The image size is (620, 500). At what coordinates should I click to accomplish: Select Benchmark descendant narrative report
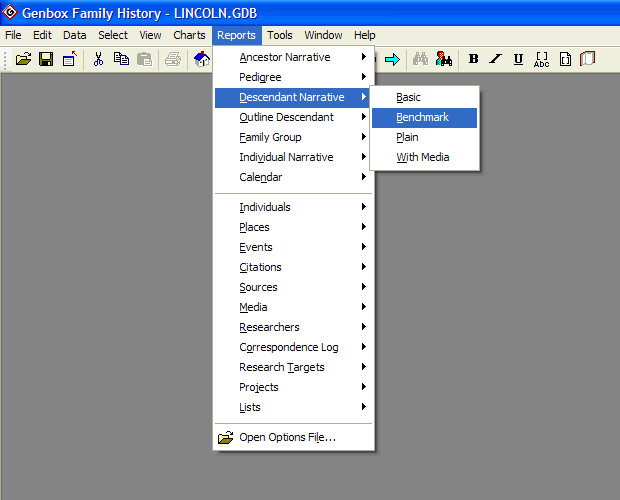(x=423, y=117)
